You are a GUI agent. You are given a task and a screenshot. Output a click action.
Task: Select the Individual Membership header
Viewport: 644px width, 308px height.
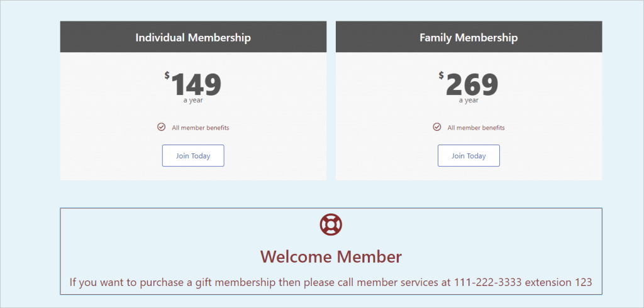coord(193,37)
